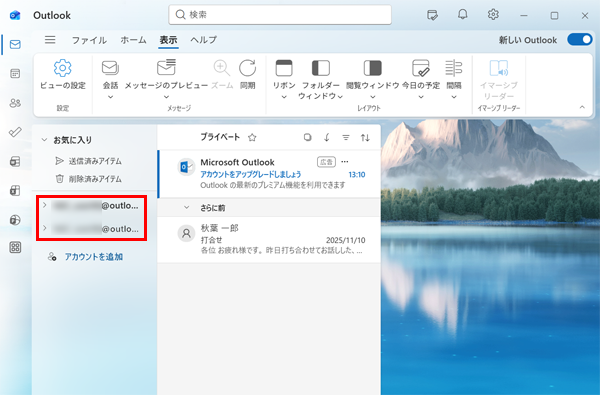
Task: Expand the first @outlo... account
Action: [x=44, y=205]
